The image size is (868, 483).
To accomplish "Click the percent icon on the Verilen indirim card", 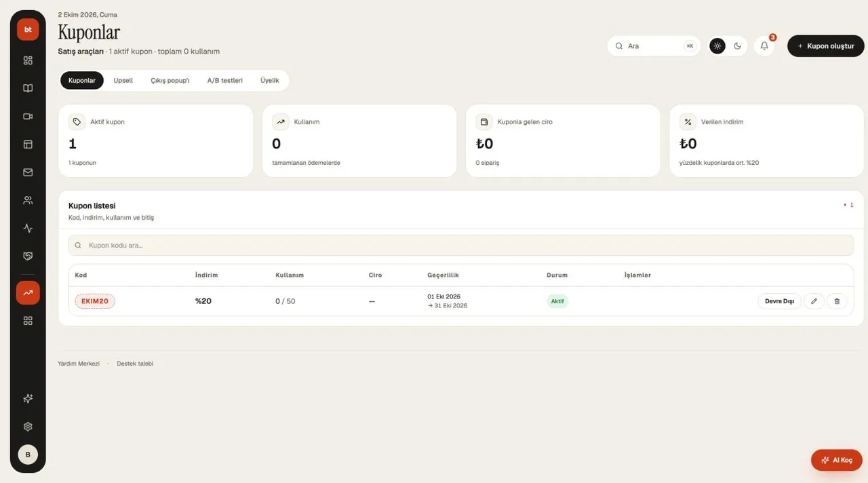I will [688, 122].
